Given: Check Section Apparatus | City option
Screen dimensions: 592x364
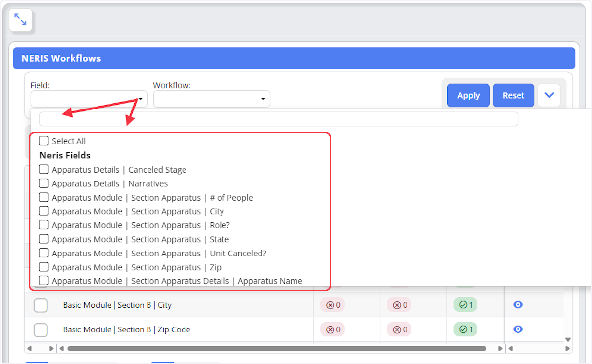Looking at the screenshot, I should pos(44,211).
